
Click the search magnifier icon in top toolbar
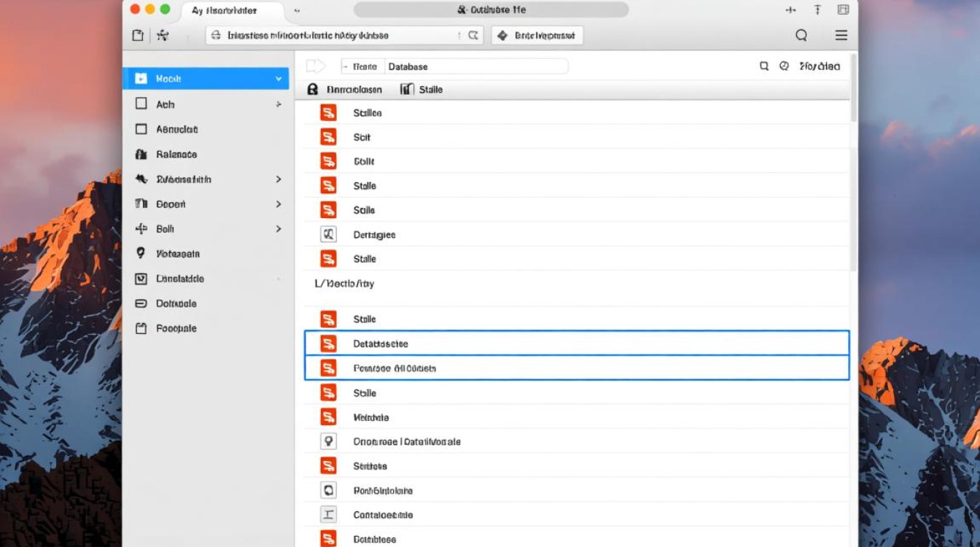tap(801, 36)
